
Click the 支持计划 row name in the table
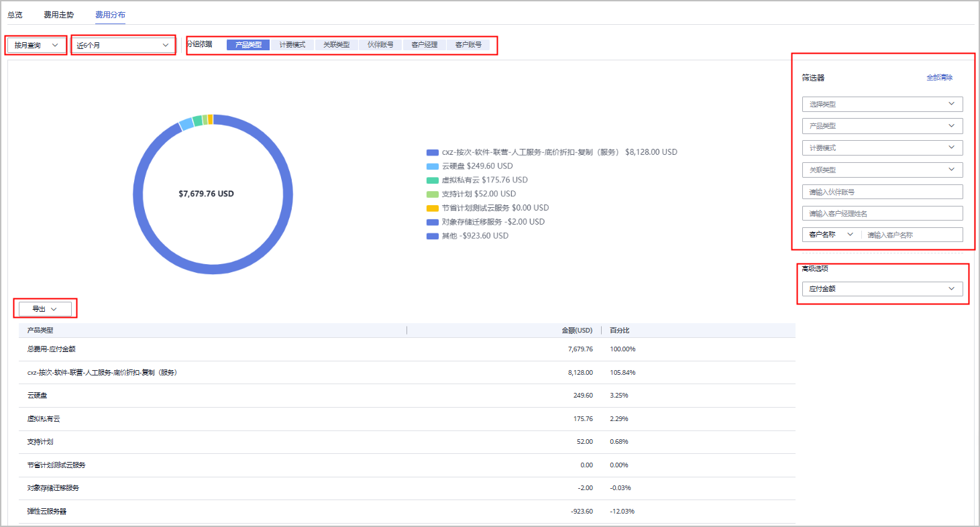point(40,442)
